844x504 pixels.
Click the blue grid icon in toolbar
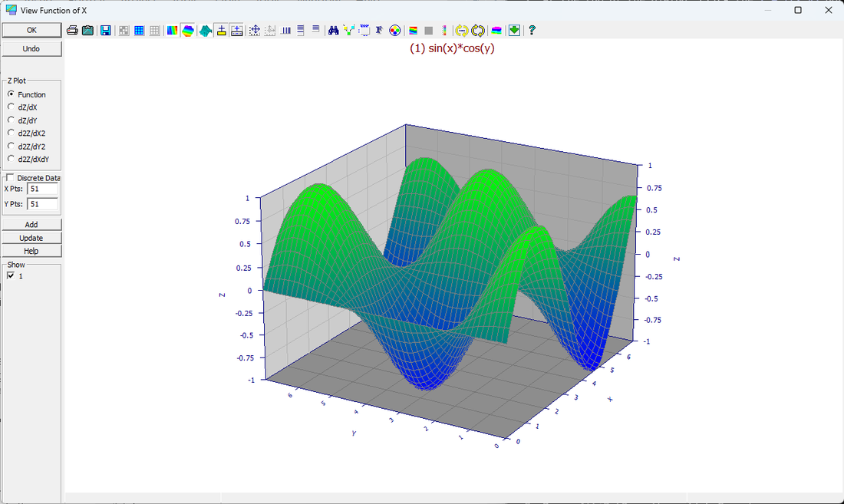pyautogui.click(x=139, y=31)
